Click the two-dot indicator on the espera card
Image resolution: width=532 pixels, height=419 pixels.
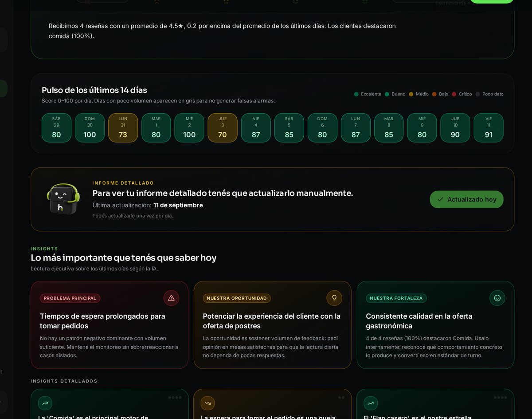coord(341,397)
